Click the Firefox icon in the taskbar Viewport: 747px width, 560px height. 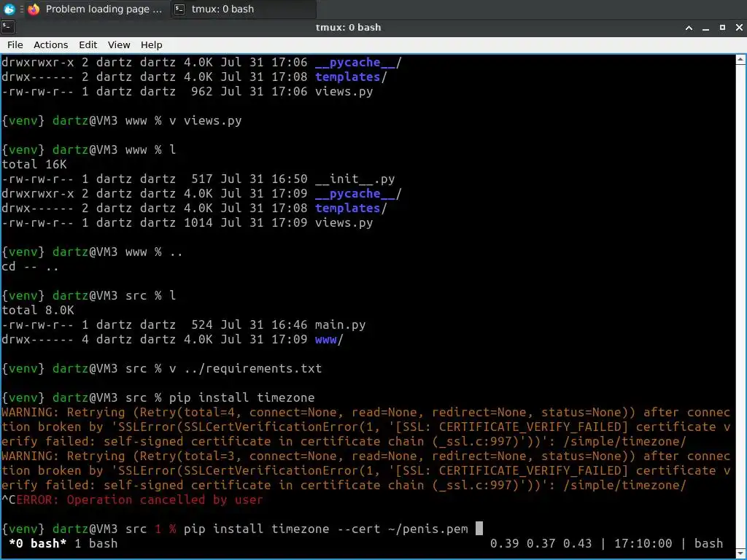(34, 9)
